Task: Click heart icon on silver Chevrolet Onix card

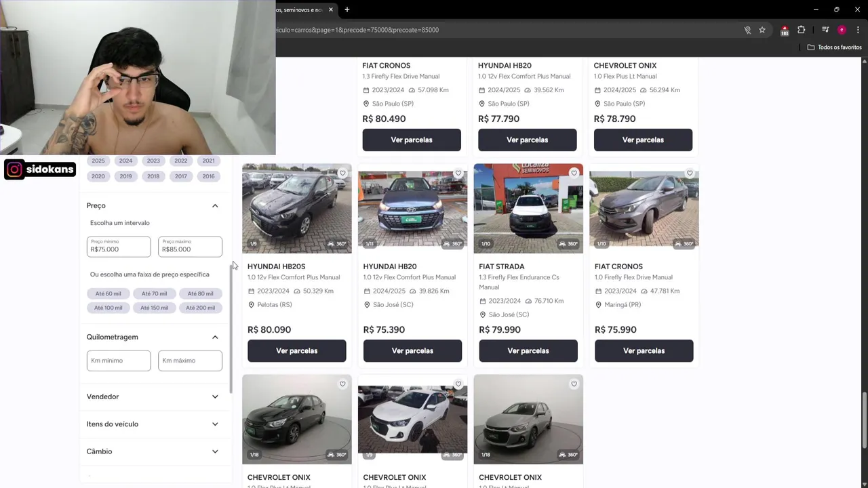Action: pos(574,384)
